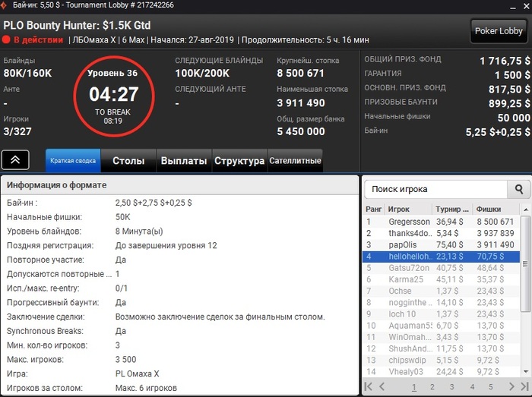Click papOlis bounty value 75,40 $
The image size is (532, 397).
click(450, 245)
